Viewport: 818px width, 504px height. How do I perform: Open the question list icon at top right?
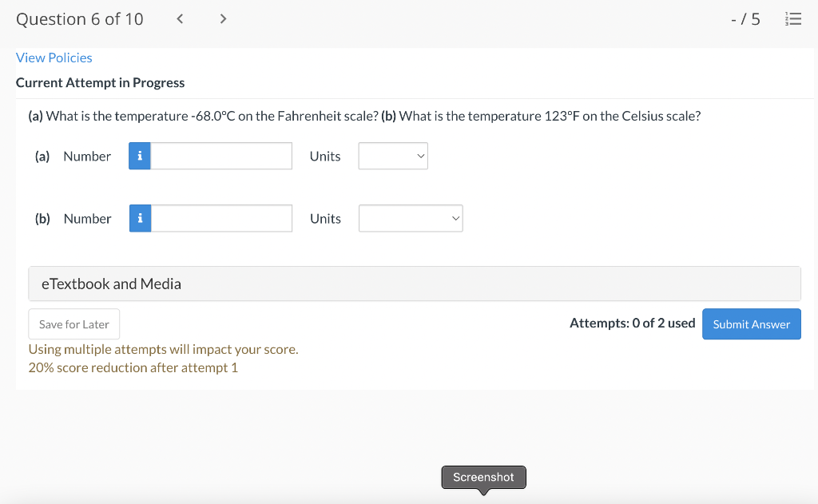click(793, 18)
